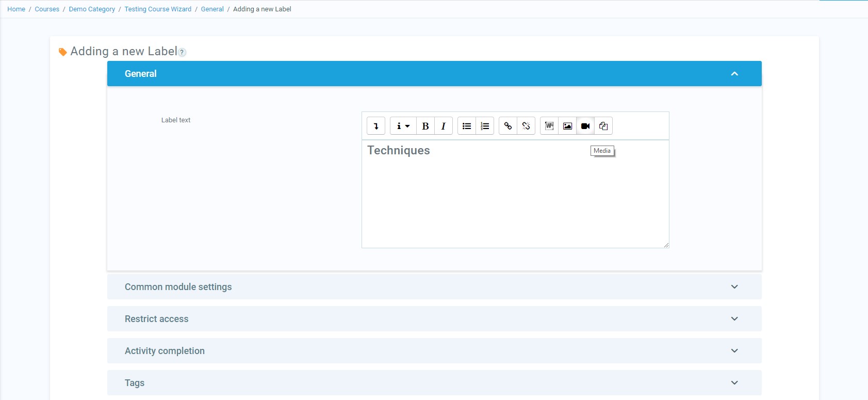The image size is (868, 400).
Task: Toggle the editor toolbar expand button
Action: coord(376,126)
